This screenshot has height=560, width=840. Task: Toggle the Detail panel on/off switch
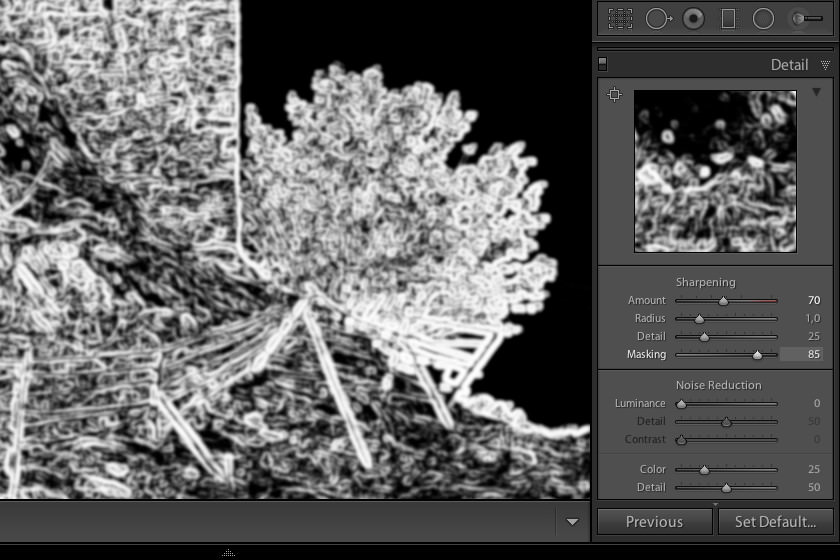[603, 64]
